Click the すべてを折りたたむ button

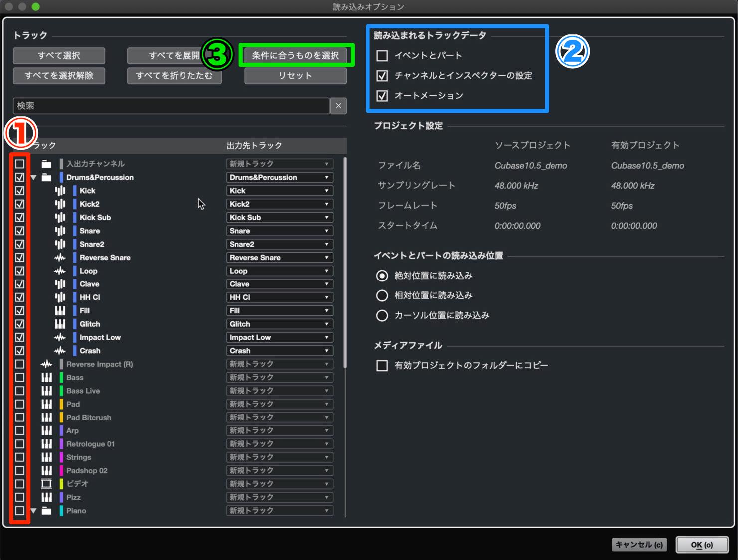click(x=174, y=75)
